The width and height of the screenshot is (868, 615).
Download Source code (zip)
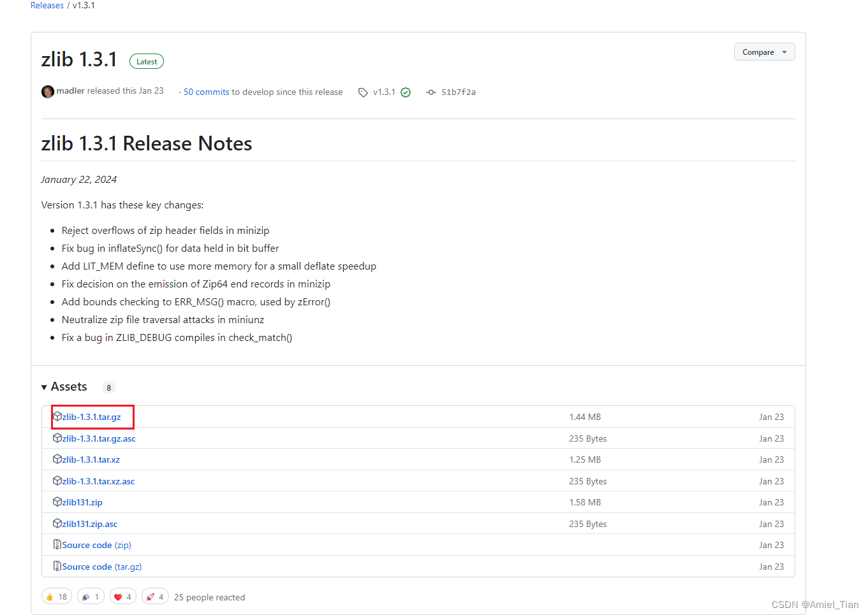coord(96,545)
